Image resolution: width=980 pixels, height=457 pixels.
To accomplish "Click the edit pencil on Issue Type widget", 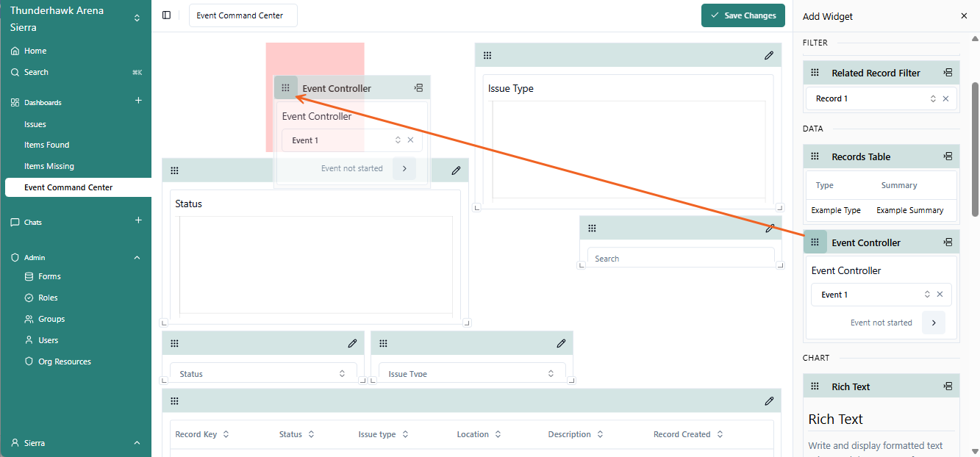I will coord(769,55).
